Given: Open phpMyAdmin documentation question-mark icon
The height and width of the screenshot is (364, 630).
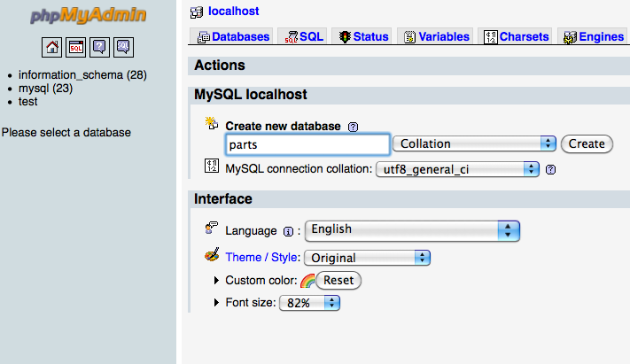Looking at the screenshot, I should [x=99, y=48].
